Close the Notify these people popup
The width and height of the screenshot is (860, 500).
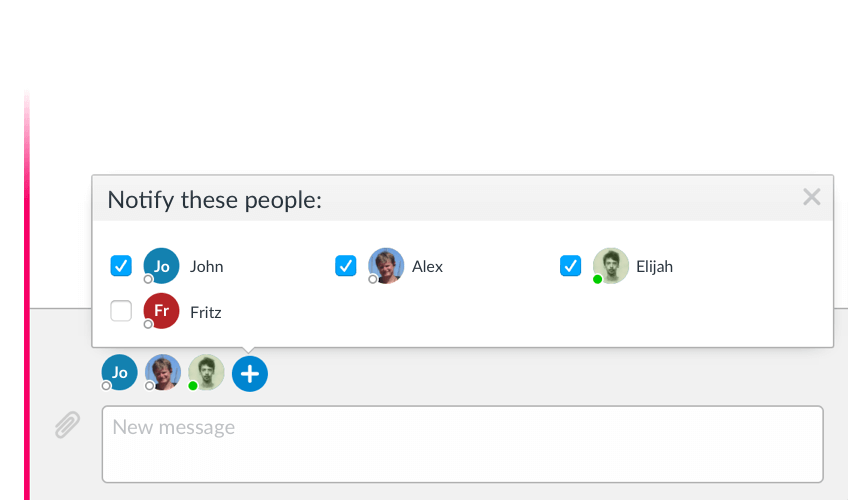(812, 197)
